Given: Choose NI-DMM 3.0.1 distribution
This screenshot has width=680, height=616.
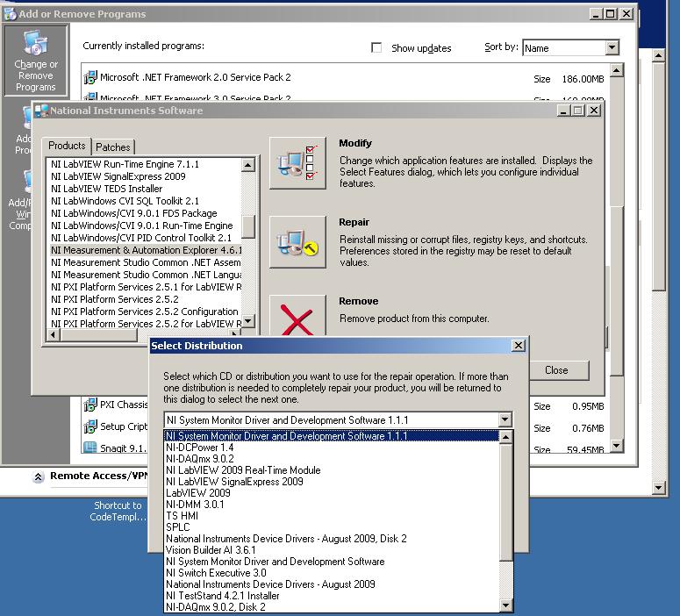Looking at the screenshot, I should coord(332,505).
